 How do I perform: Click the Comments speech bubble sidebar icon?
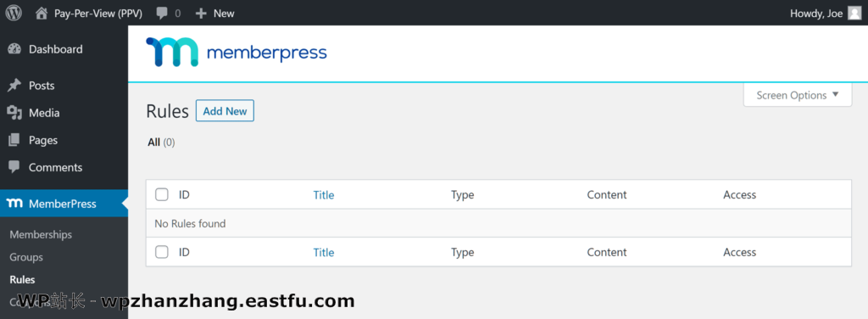14,167
